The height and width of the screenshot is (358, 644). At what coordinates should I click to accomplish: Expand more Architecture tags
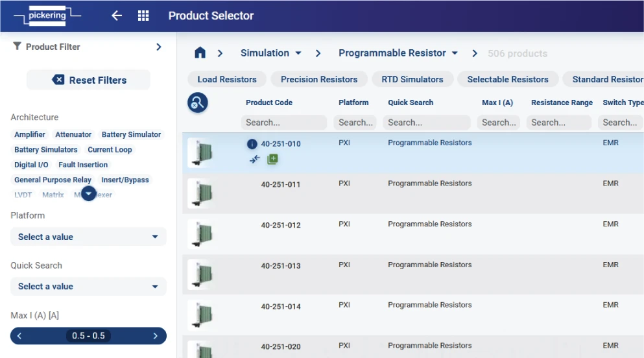point(88,194)
